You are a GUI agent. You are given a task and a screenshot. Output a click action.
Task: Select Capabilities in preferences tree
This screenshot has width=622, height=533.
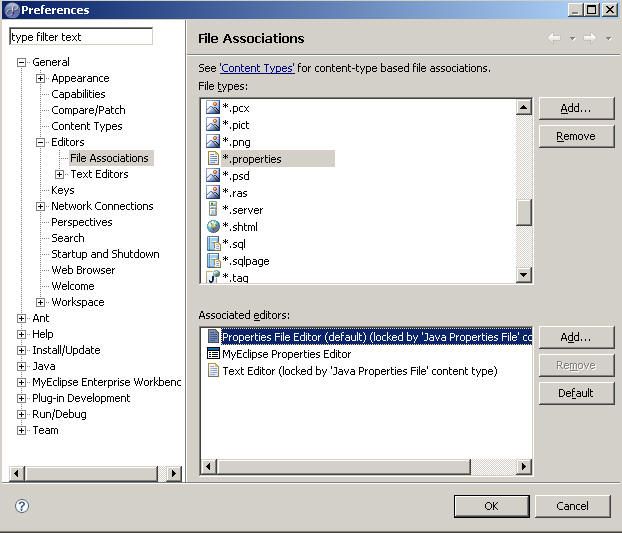pos(78,94)
